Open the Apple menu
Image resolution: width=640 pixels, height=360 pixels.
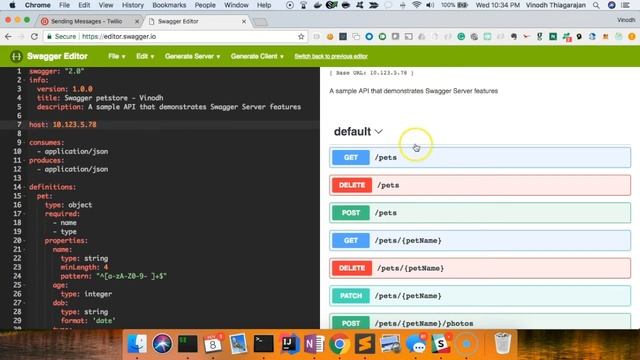12,5
